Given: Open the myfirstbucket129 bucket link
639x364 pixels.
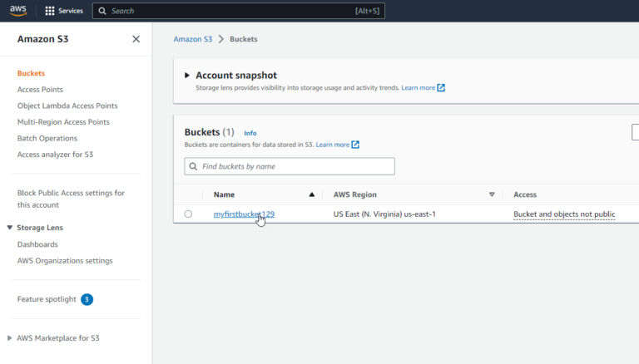Looking at the screenshot, I should coord(241,214).
